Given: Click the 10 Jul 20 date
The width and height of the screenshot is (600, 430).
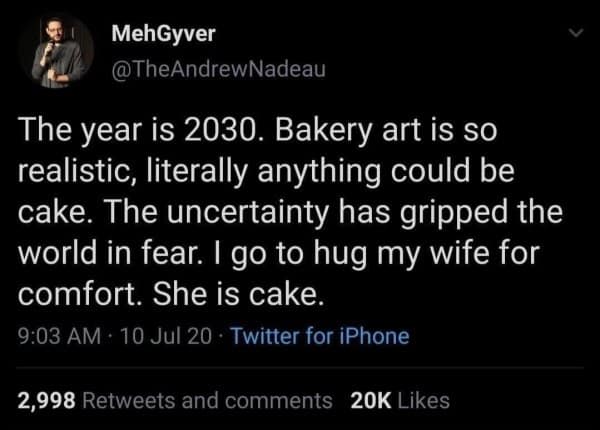Looking at the screenshot, I should [155, 336].
